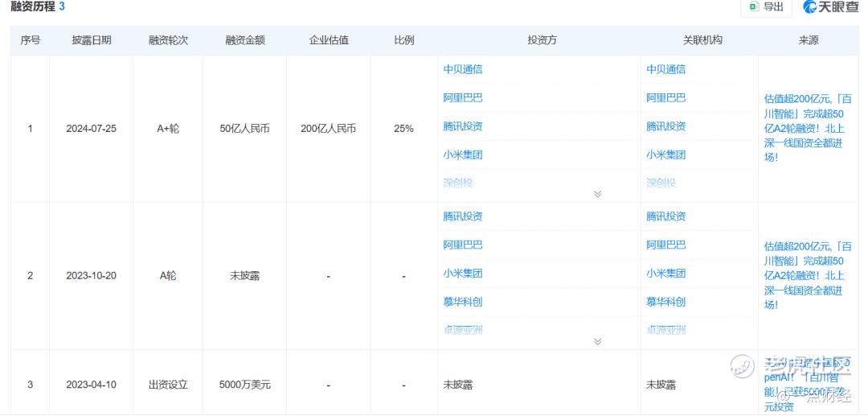Screen dimensions: 868x416
Task: Open the source article link in the 2024-07-25 row
Action: click(x=808, y=128)
